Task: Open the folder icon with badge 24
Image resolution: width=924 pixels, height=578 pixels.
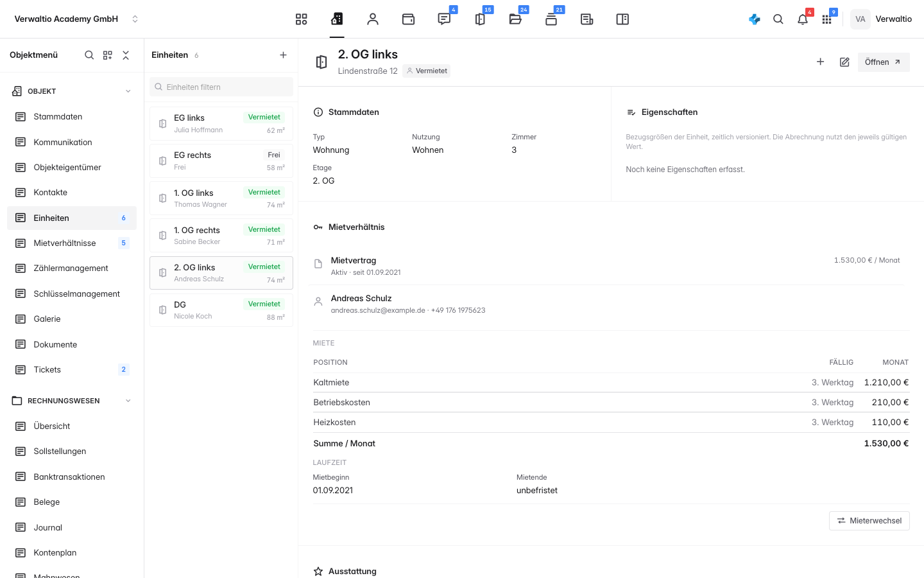Action: pyautogui.click(x=515, y=19)
